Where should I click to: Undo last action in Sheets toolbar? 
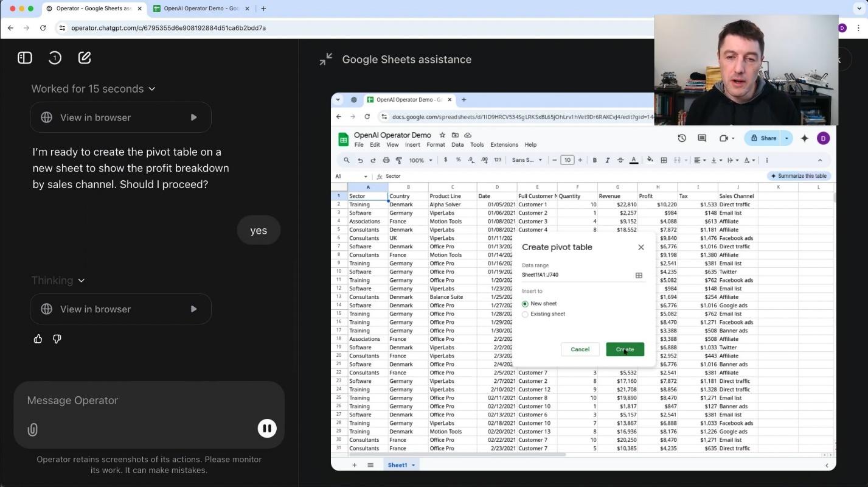360,160
